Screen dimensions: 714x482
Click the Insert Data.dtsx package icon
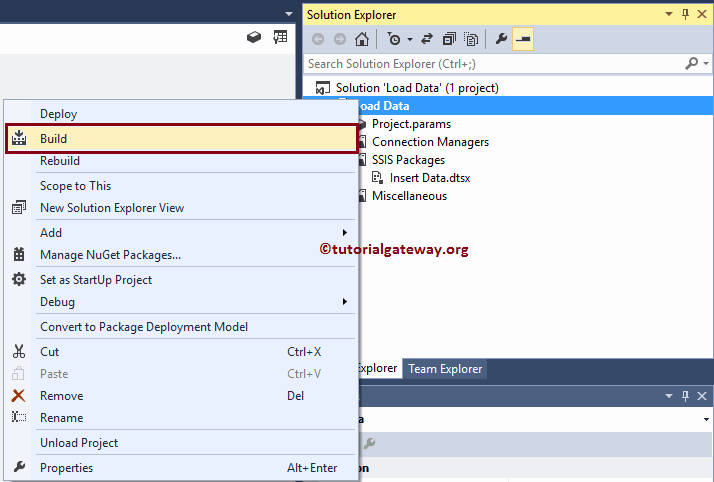377,178
